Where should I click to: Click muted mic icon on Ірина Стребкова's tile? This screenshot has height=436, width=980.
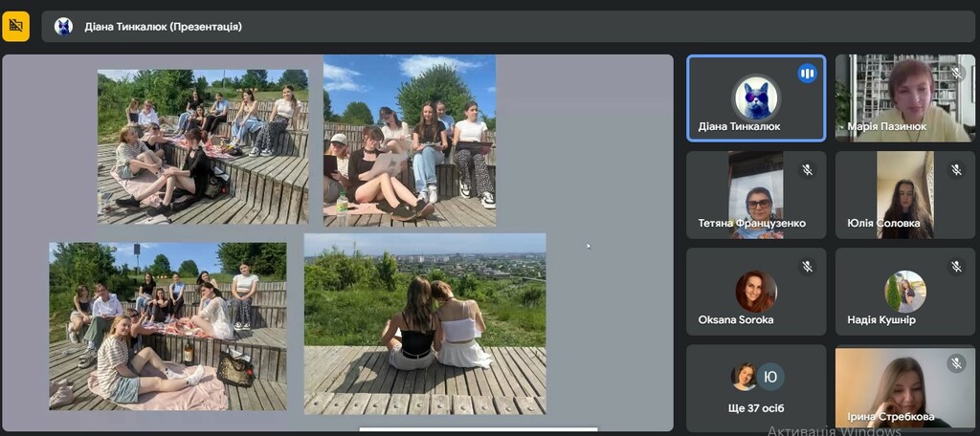956,363
